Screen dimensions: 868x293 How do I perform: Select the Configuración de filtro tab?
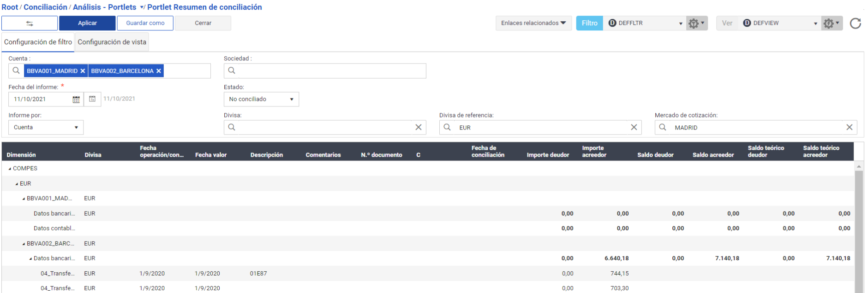coord(38,42)
